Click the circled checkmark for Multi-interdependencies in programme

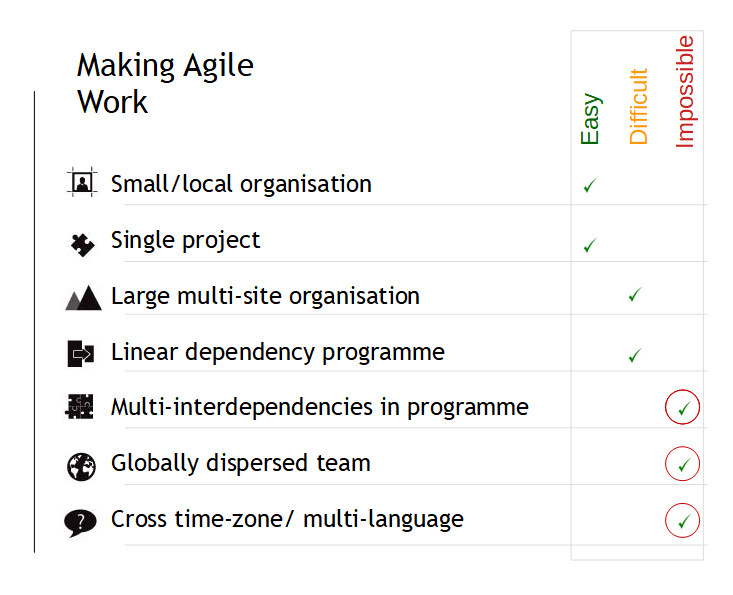point(682,407)
